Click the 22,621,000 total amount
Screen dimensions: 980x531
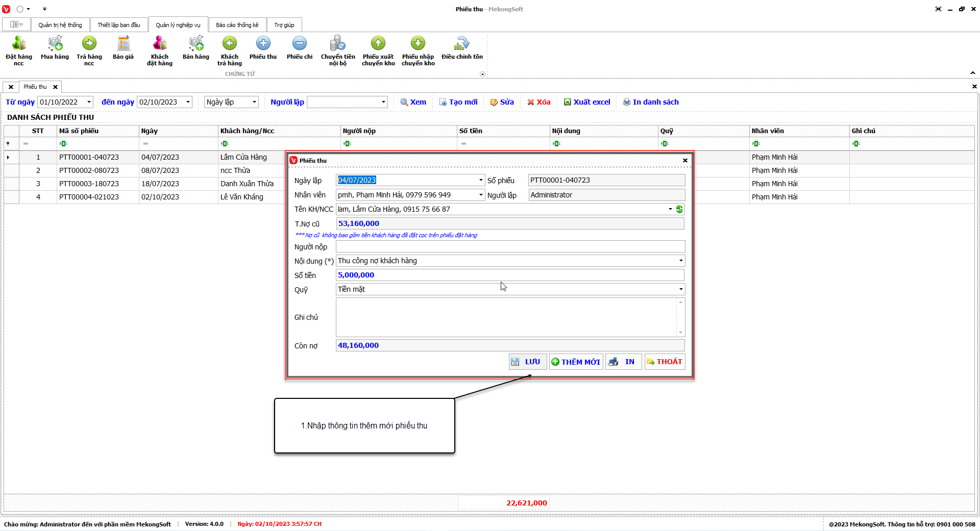[x=527, y=503]
